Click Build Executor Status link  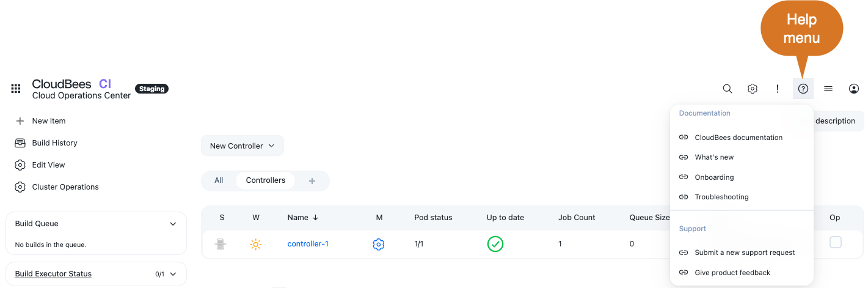[x=53, y=274]
